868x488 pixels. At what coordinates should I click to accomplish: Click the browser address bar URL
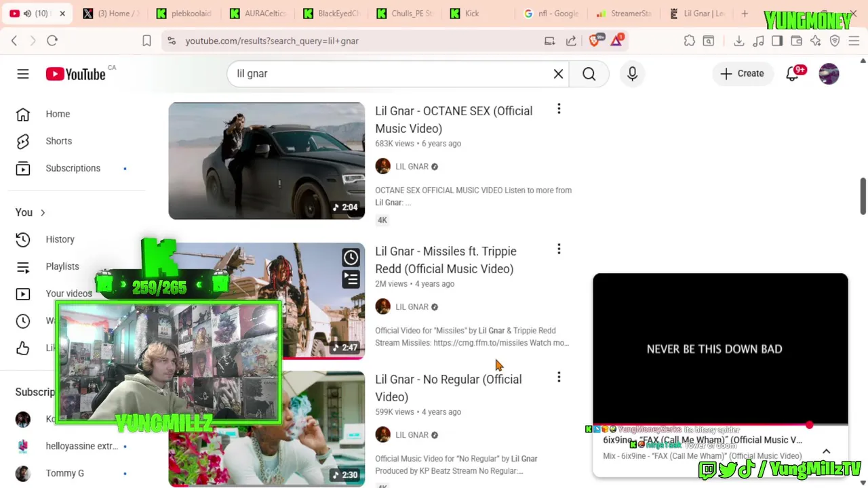(272, 41)
